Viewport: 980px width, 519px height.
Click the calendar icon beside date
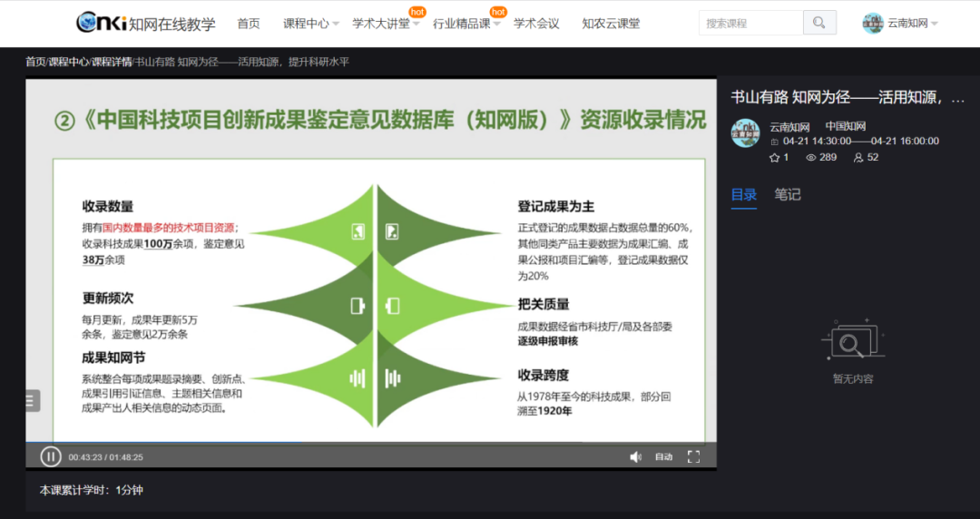pos(774,142)
